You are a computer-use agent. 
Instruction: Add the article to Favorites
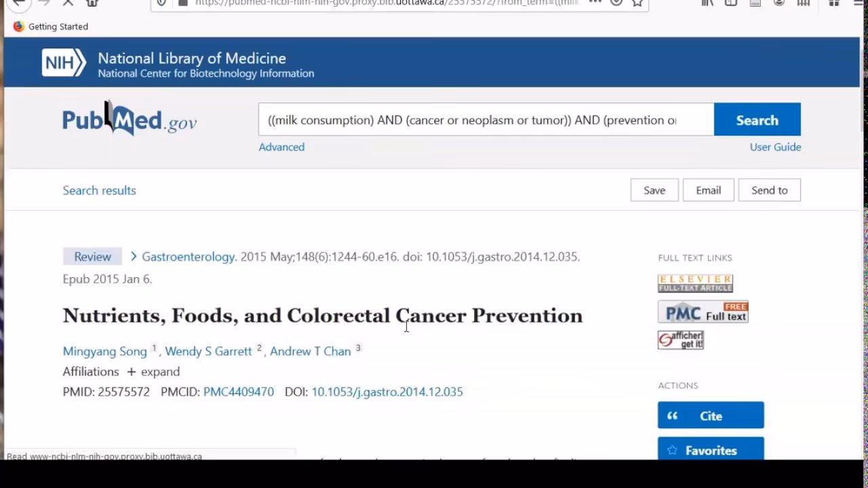[710, 450]
